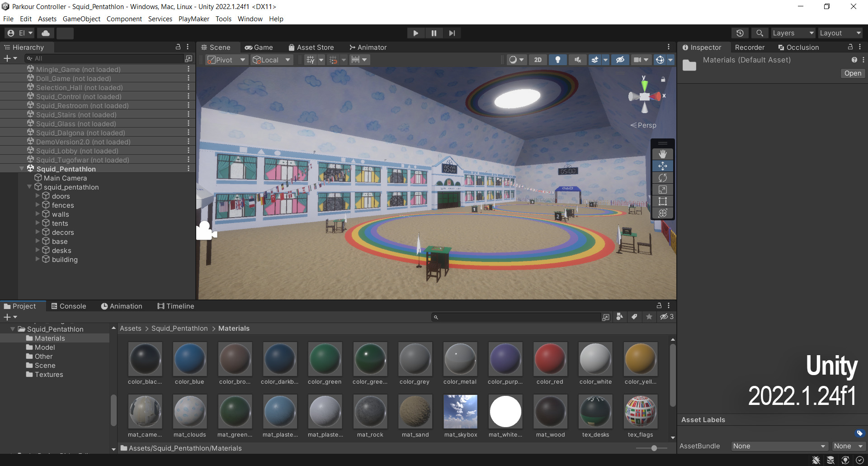Open Search by Label filter in Project
Viewport: 868px width, 466px height.
click(634, 317)
